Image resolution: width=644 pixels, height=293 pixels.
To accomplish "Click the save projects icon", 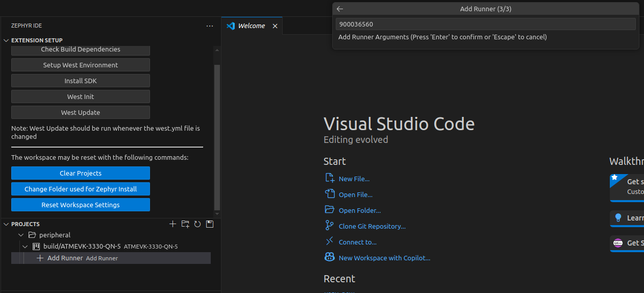I will [x=209, y=224].
